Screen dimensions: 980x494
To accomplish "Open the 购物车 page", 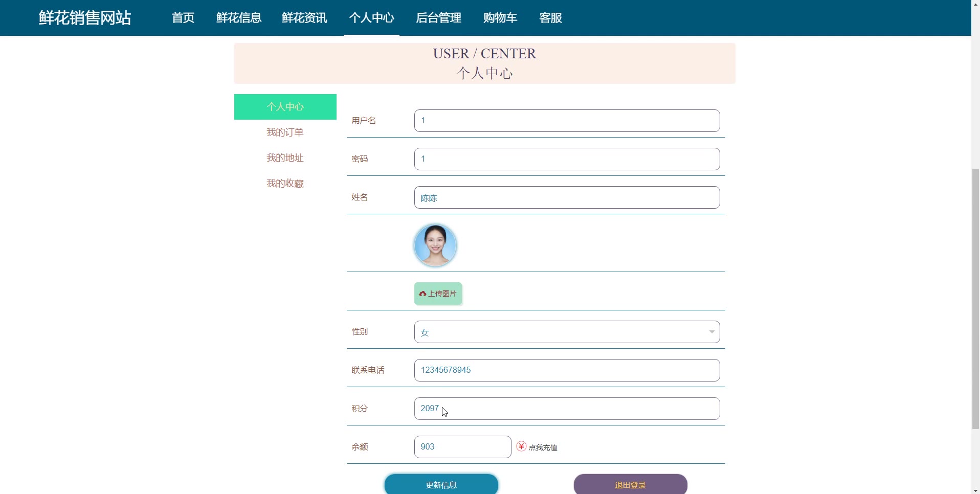I will (x=500, y=18).
